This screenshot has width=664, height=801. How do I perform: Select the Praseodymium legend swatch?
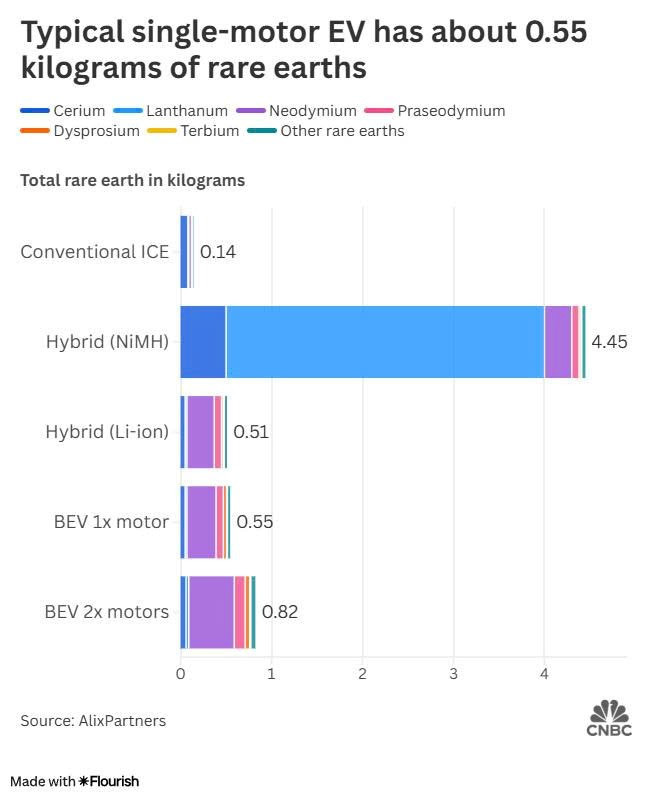(379, 111)
